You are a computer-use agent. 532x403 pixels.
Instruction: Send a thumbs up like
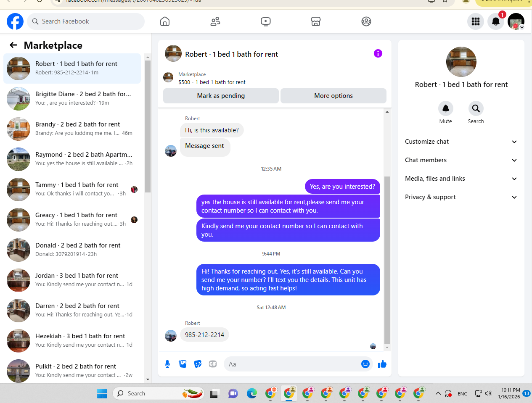coord(382,364)
